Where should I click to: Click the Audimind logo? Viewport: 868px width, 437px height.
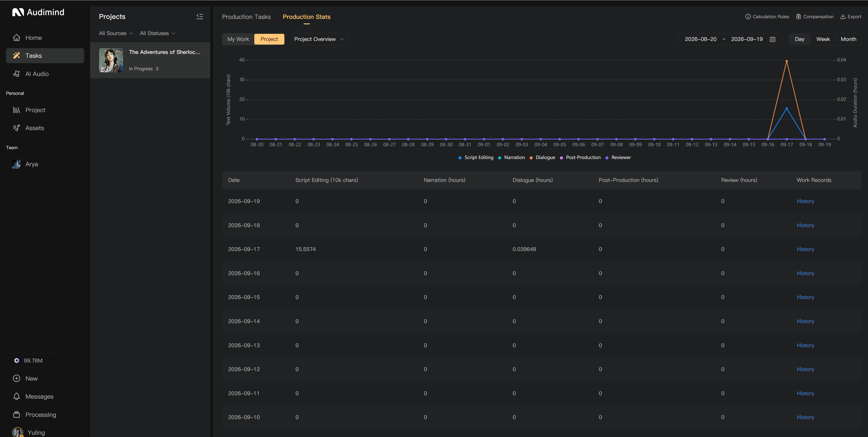38,12
